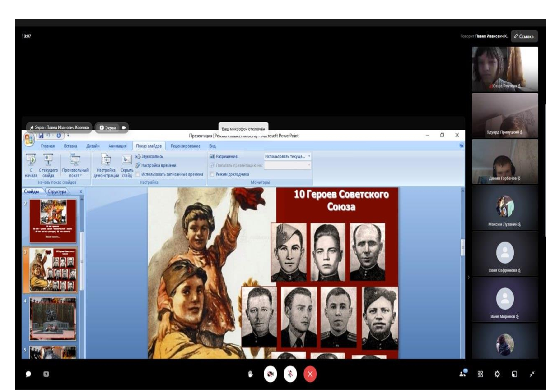Open the Анимация ribbon tab
The height and width of the screenshot is (392, 555).
click(x=117, y=146)
